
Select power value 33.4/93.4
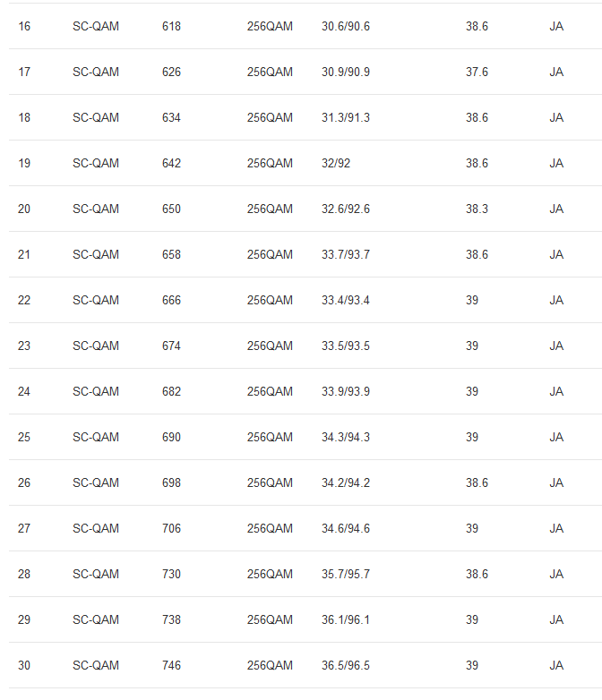coord(346,301)
